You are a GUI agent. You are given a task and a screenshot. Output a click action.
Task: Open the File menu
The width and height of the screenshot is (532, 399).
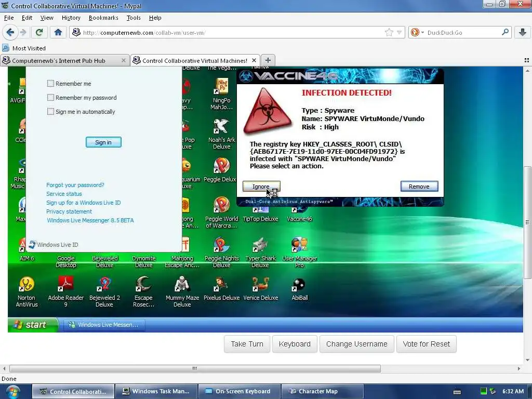(9, 18)
